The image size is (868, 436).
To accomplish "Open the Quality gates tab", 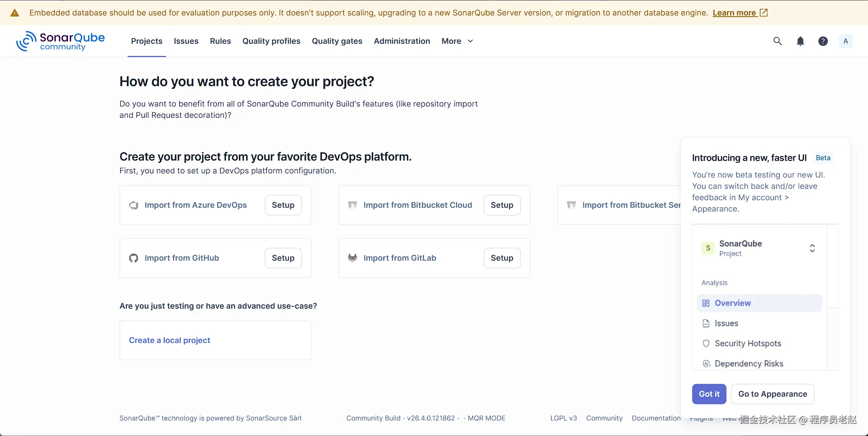I will (337, 41).
